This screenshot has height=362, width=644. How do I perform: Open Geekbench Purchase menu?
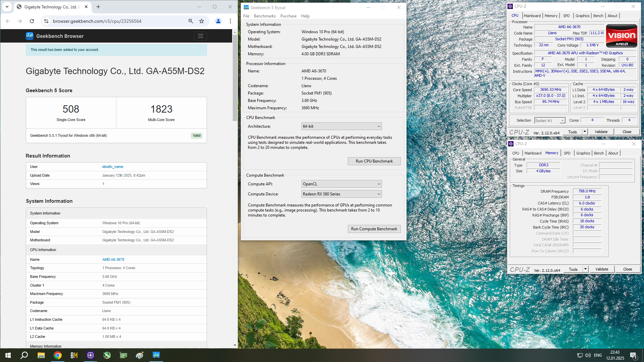point(288,16)
